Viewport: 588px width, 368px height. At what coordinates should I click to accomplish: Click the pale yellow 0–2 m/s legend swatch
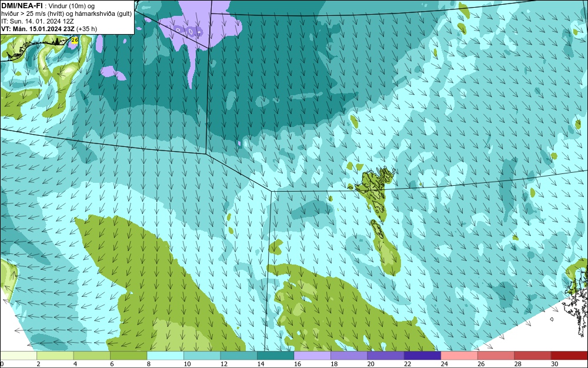[18, 355]
